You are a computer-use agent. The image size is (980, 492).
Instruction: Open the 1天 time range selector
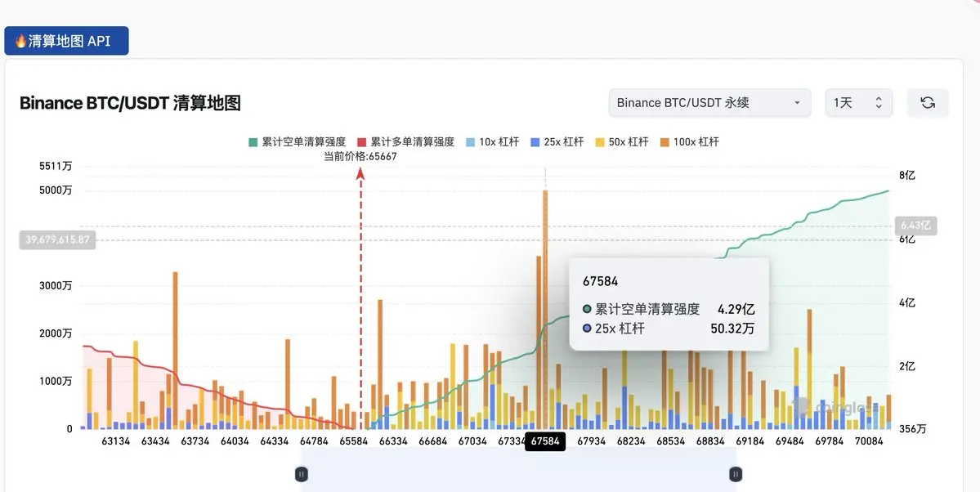pyautogui.click(x=859, y=102)
